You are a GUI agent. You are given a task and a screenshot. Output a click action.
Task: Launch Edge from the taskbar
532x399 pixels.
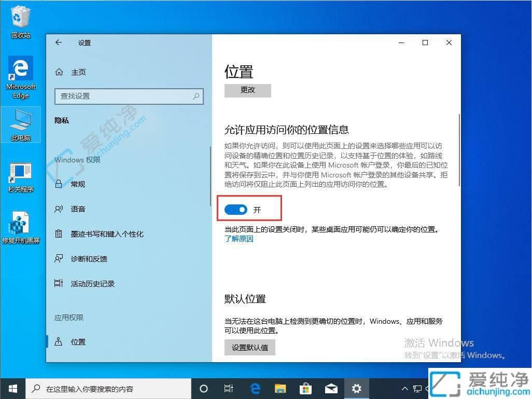click(x=255, y=389)
